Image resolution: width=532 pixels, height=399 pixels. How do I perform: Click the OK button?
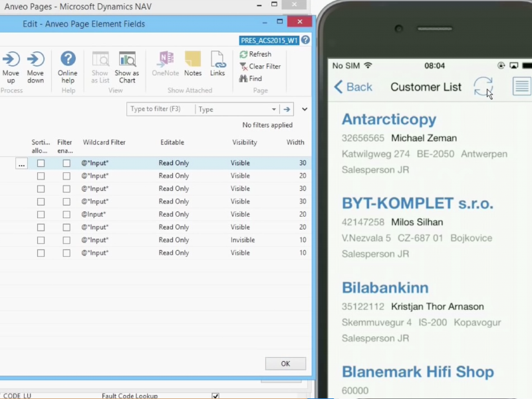[285, 364]
